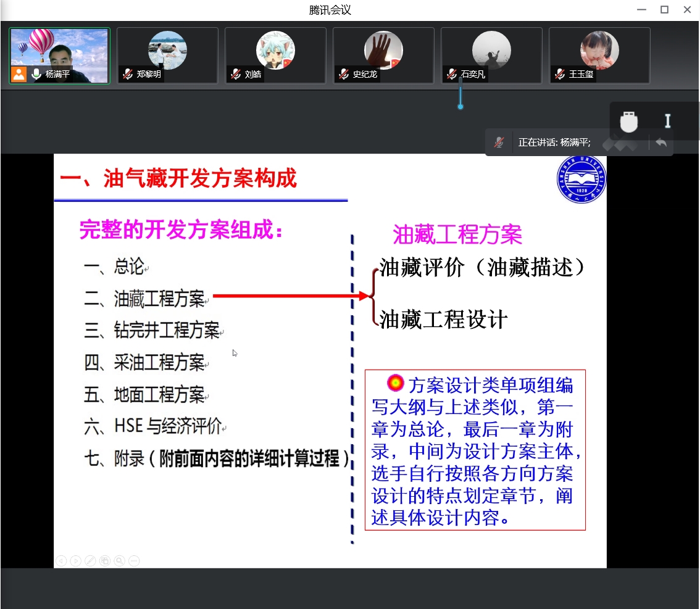Open the more options ellipsis on slide
The image size is (700, 609).
click(x=134, y=561)
